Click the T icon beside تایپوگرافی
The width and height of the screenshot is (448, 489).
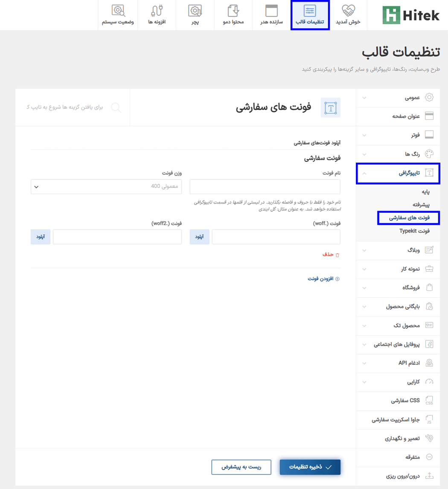(x=429, y=173)
